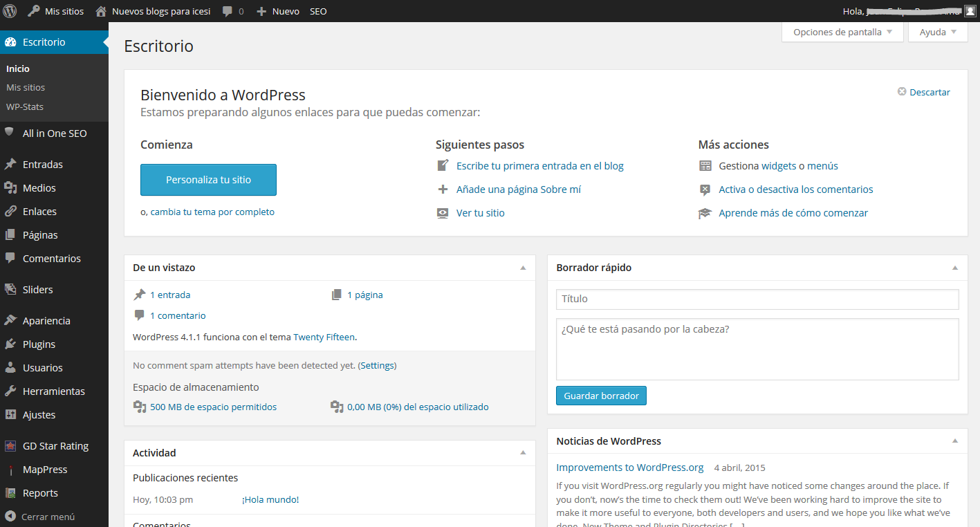Click the Plugins plug icon

(10, 344)
